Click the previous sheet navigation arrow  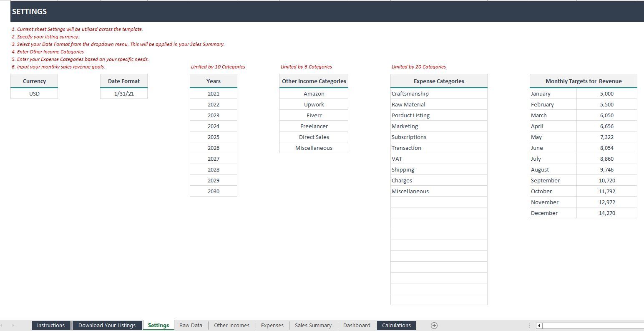[x=2, y=326]
